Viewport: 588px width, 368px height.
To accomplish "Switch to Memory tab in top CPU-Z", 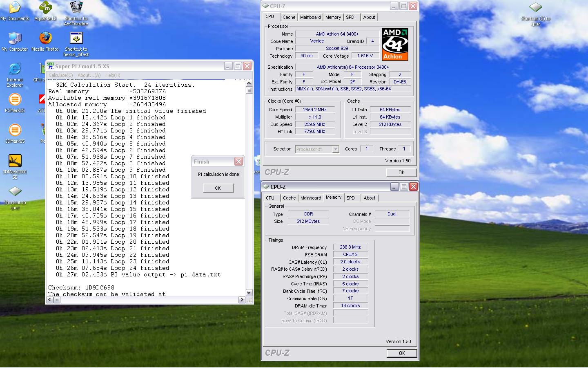I will tap(333, 17).
